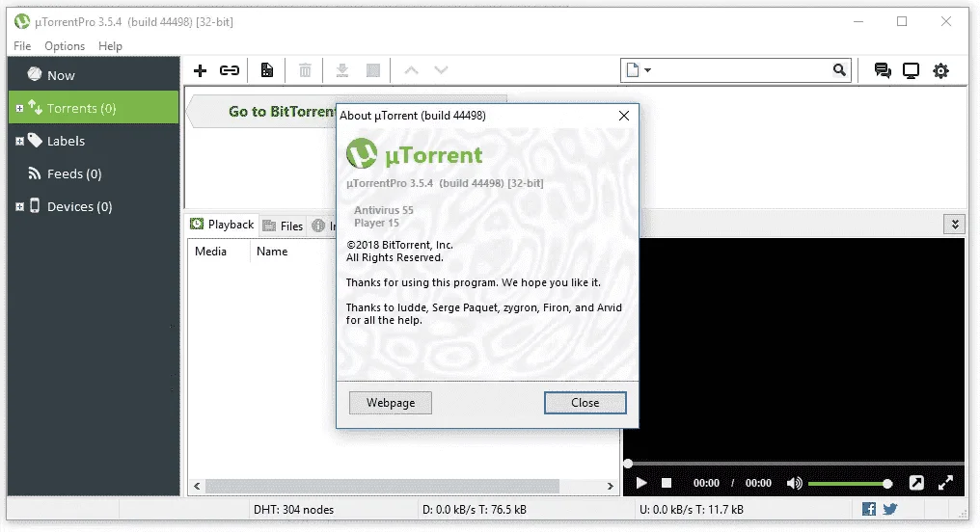
Task: Open the File menu
Action: (x=22, y=46)
